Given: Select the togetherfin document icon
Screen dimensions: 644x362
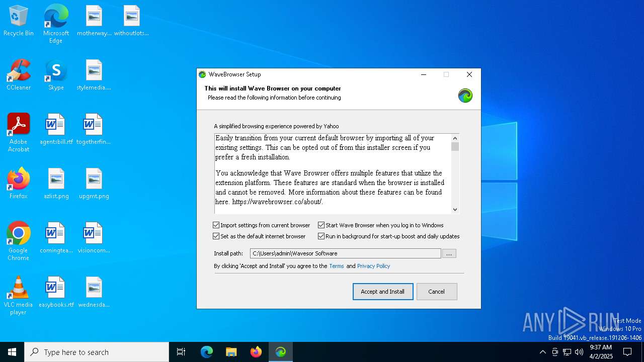Looking at the screenshot, I should (x=94, y=130).
